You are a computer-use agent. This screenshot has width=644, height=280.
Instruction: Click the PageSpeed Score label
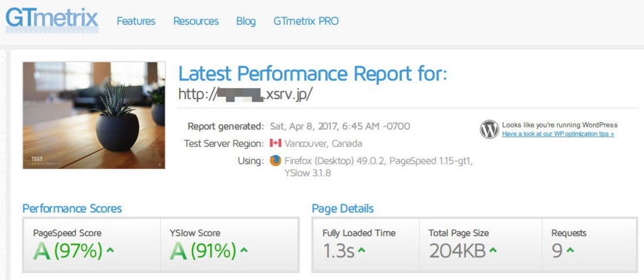tap(67, 233)
